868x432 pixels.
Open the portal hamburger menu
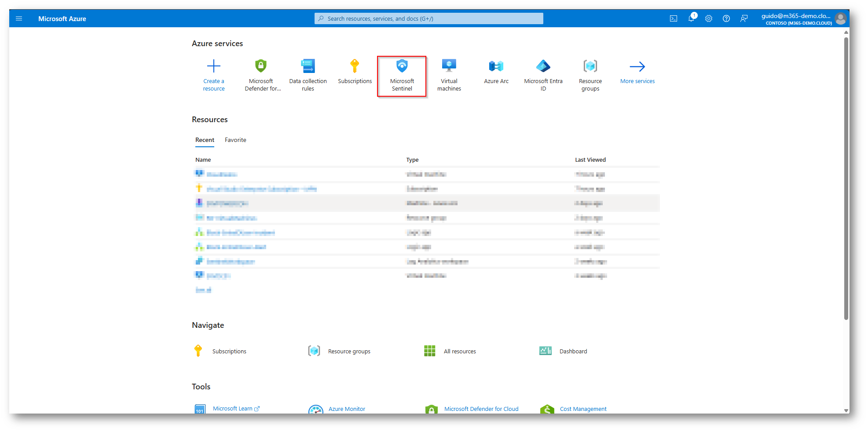19,18
